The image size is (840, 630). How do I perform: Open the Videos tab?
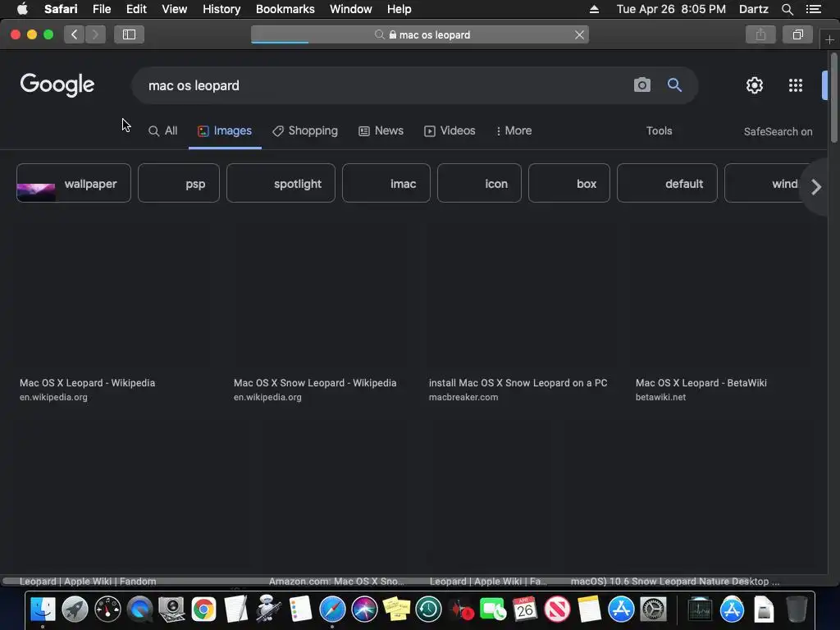tap(450, 130)
